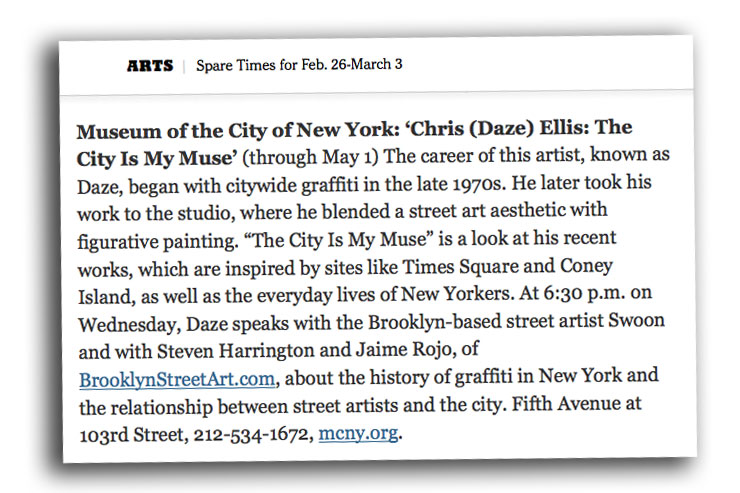The width and height of the screenshot is (740, 493).
Task: Select the bold 'Chris (Daze) Ellis' exhibition title
Action: click(496, 130)
